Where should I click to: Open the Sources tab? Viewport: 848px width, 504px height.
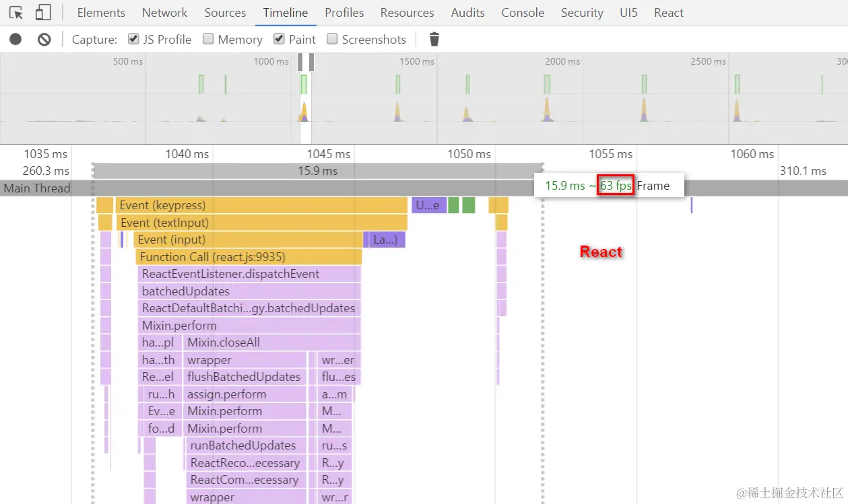(225, 13)
